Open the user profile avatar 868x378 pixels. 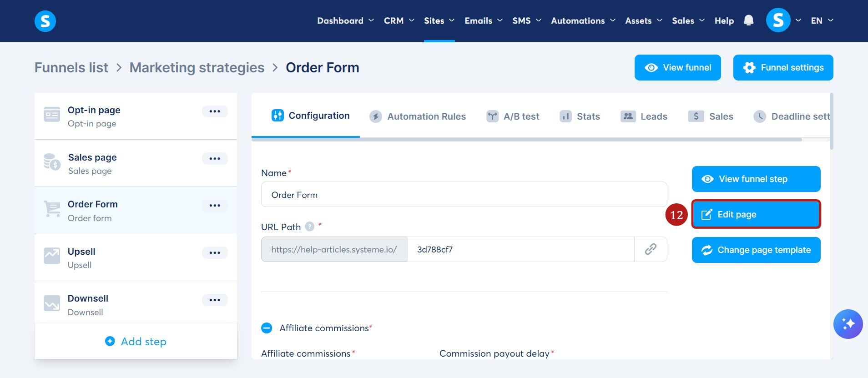point(778,20)
